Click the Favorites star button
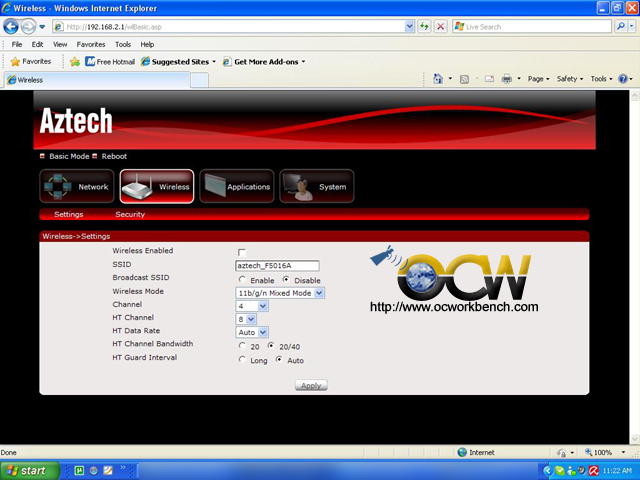The height and width of the screenshot is (480, 640). pyautogui.click(x=31, y=62)
